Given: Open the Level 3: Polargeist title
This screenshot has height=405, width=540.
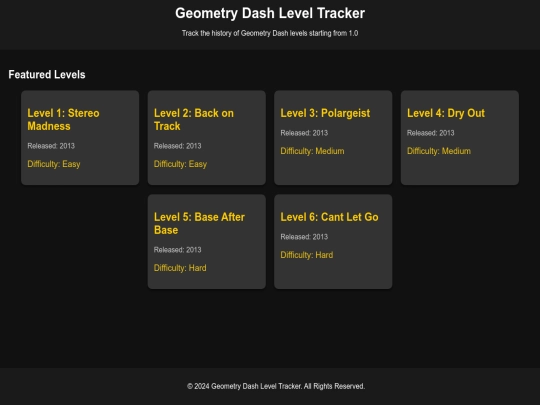Looking at the screenshot, I should 325,113.
